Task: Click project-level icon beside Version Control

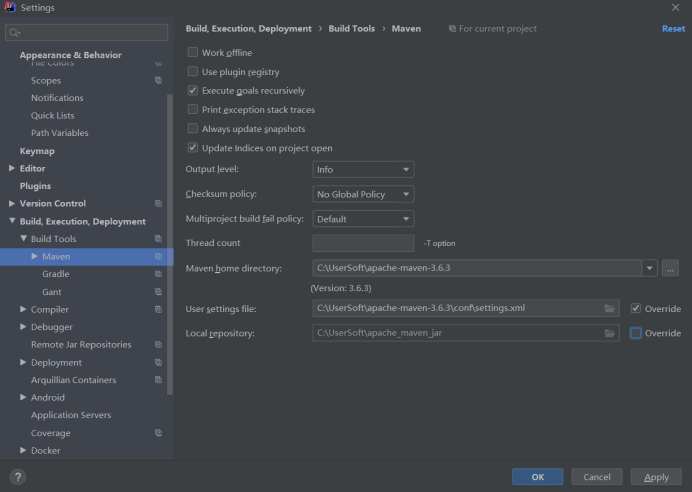Action: point(158,203)
